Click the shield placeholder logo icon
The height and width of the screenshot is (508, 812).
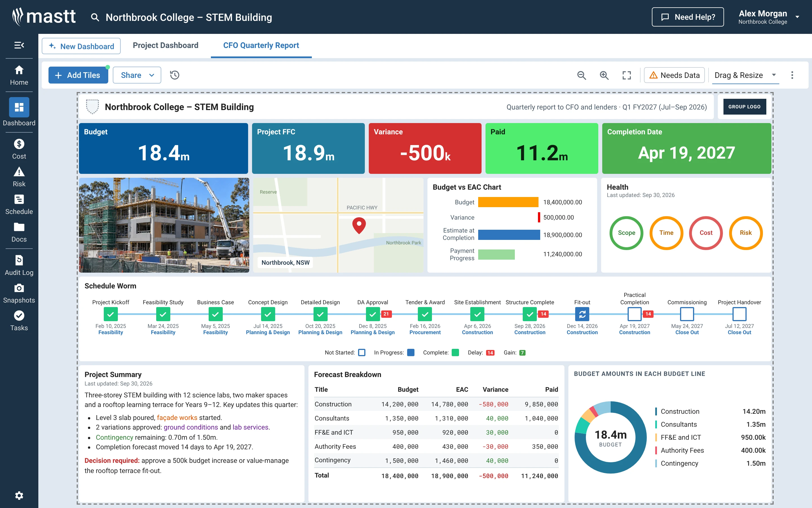pyautogui.click(x=92, y=107)
